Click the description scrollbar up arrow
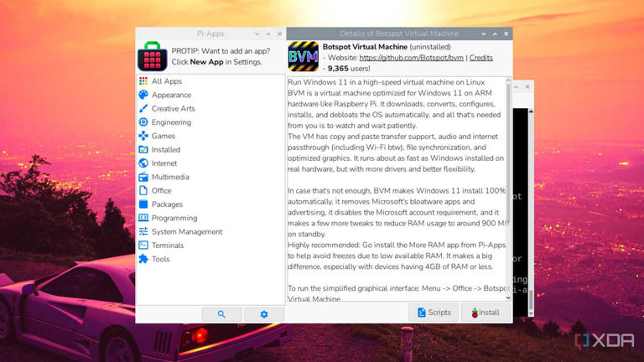Screen dimensions: 644x362 click(508, 80)
